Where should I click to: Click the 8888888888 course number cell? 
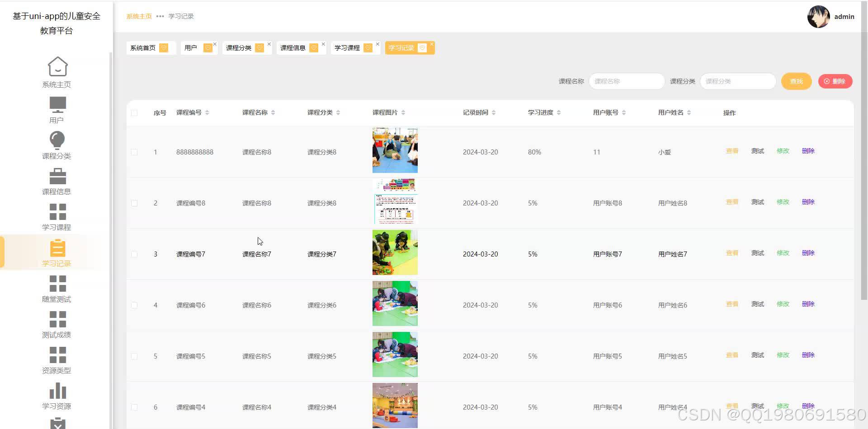click(195, 152)
